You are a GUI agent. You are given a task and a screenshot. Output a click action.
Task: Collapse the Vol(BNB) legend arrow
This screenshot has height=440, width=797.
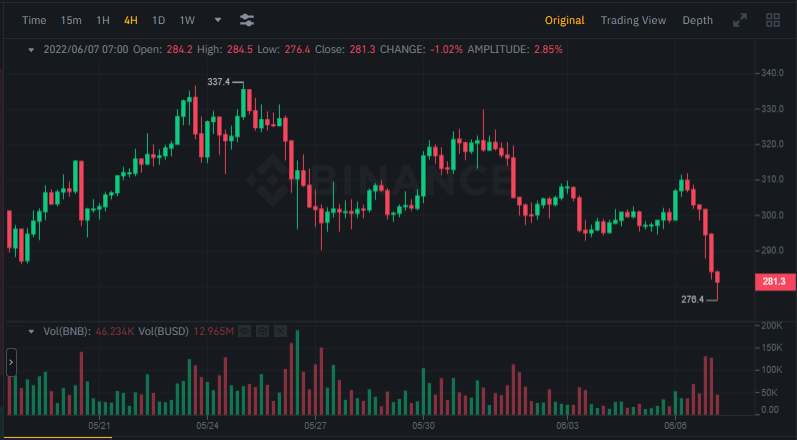tap(31, 331)
